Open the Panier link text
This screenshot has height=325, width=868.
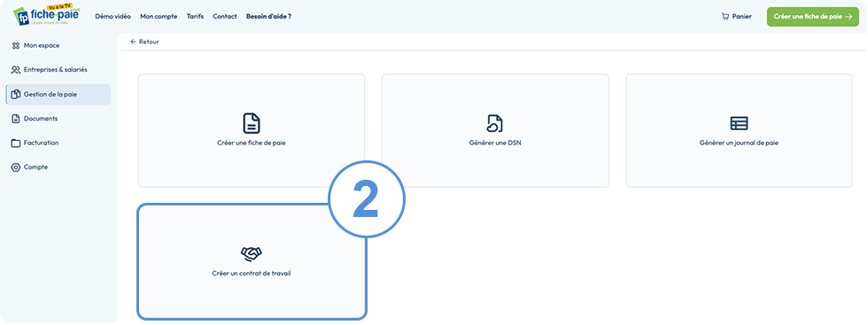pyautogui.click(x=742, y=17)
